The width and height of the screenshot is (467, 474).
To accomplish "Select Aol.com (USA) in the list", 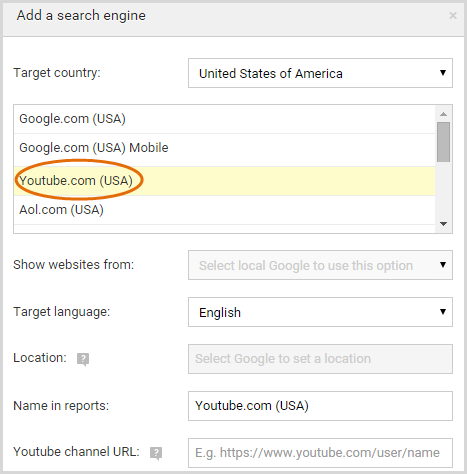I will (224, 210).
